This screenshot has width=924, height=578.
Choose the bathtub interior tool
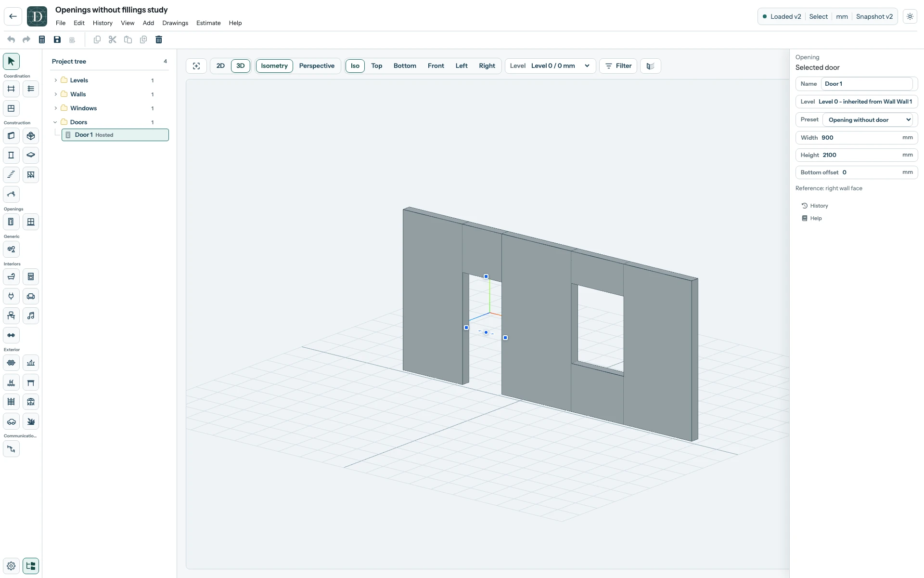[x=11, y=277]
